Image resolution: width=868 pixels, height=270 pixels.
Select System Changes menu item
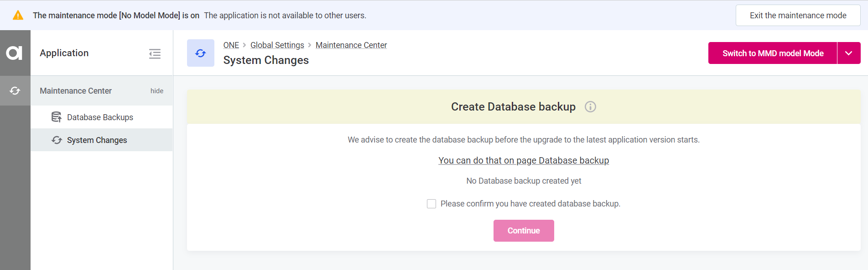pos(97,140)
